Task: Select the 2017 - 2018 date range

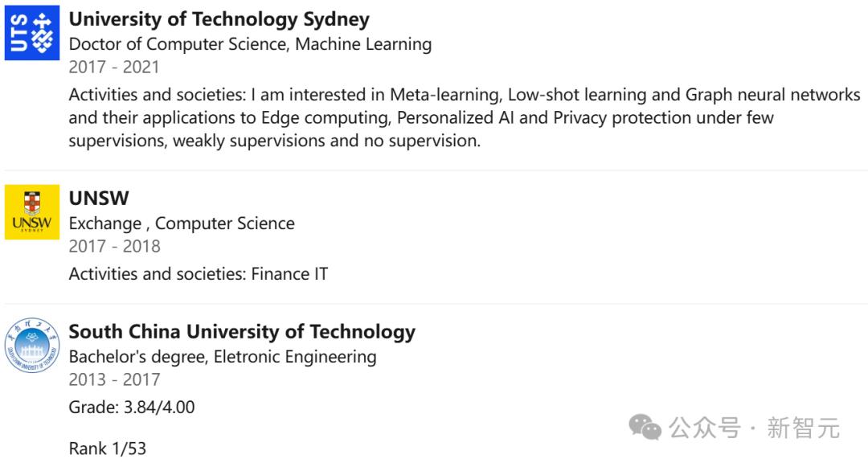Action: (115, 246)
